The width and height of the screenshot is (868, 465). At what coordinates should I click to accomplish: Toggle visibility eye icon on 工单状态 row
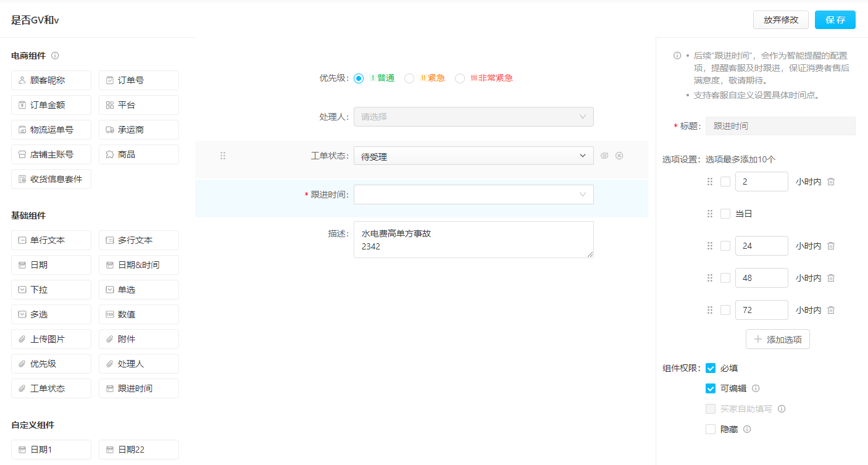[604, 156]
